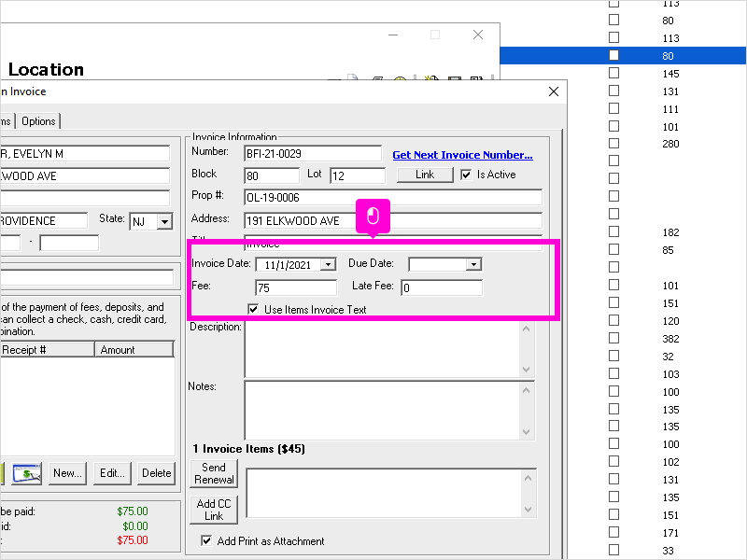Viewport: 747px width, 560px height.
Task: Focus the Prop # field
Action: click(x=392, y=198)
